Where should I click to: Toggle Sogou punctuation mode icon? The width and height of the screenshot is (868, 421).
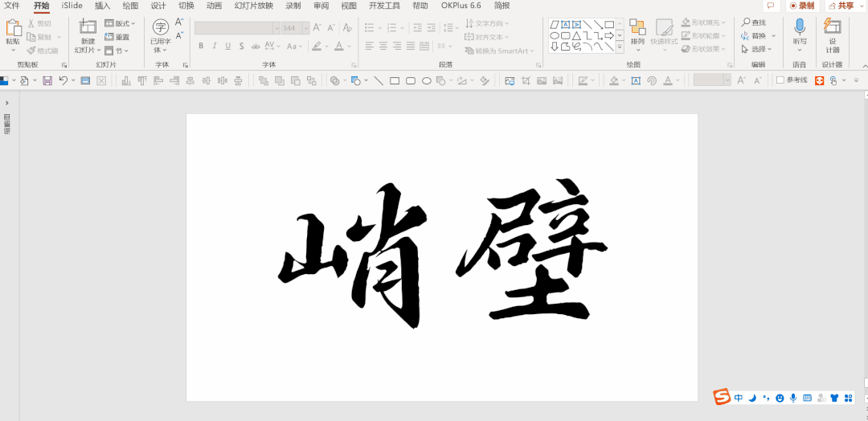click(x=767, y=398)
